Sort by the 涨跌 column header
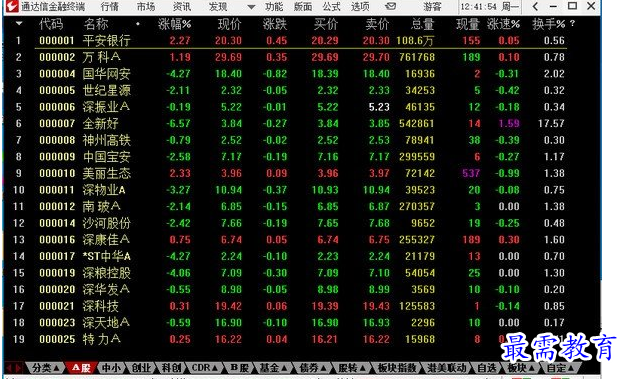This screenshot has height=379, width=625. click(x=275, y=24)
